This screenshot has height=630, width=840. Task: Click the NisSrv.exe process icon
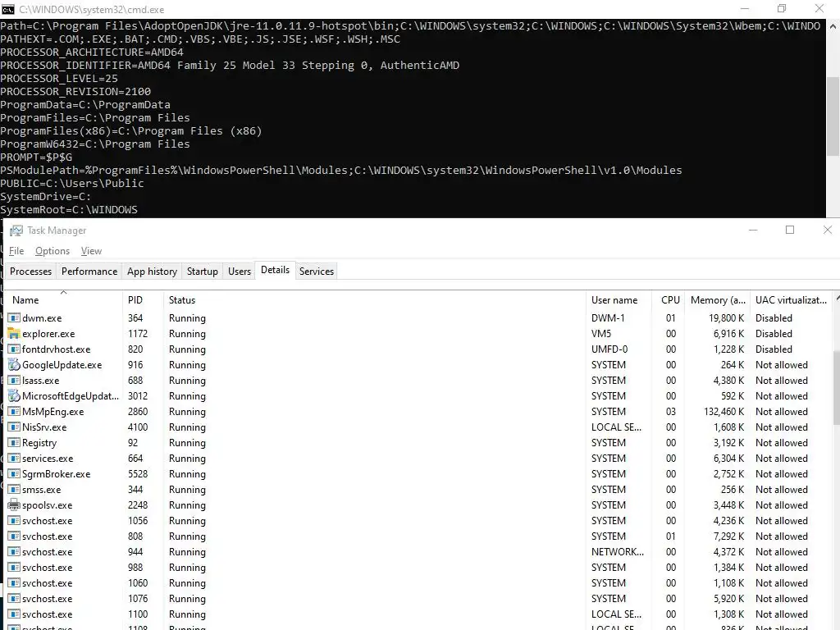click(x=14, y=427)
